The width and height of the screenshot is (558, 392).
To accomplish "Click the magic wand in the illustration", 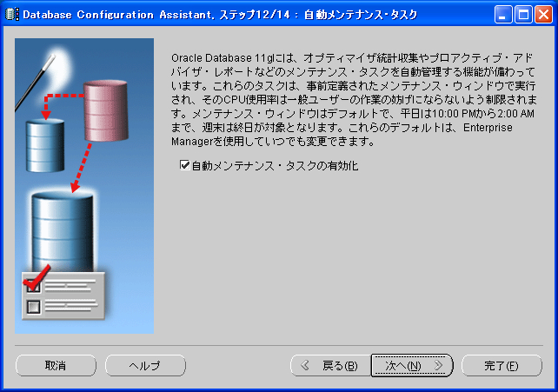I will (x=35, y=72).
